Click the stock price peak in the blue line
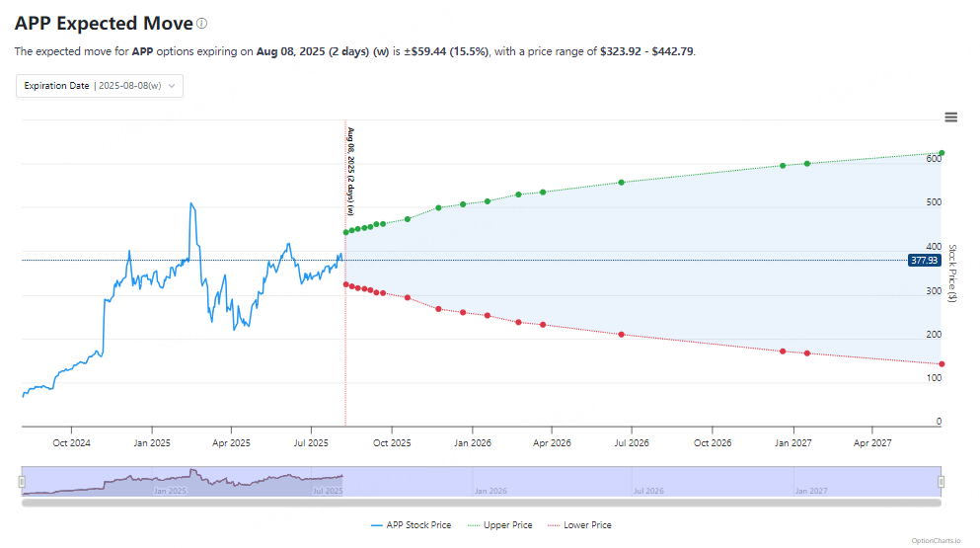This screenshot has width=980, height=548. 191,204
